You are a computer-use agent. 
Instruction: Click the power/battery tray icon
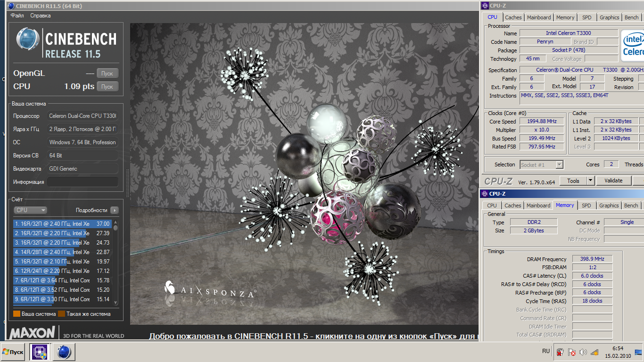pos(560,352)
